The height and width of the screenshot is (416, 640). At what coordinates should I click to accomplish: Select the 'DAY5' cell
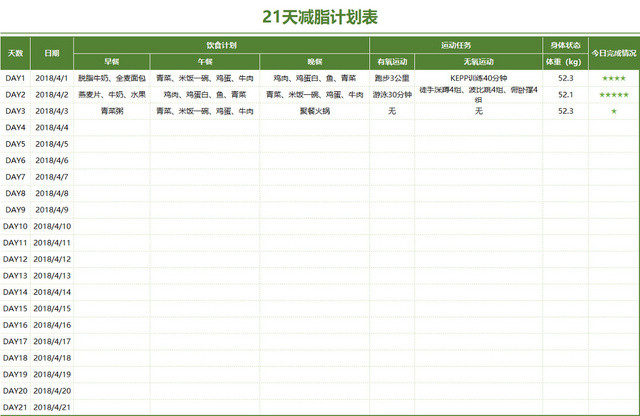(16, 144)
